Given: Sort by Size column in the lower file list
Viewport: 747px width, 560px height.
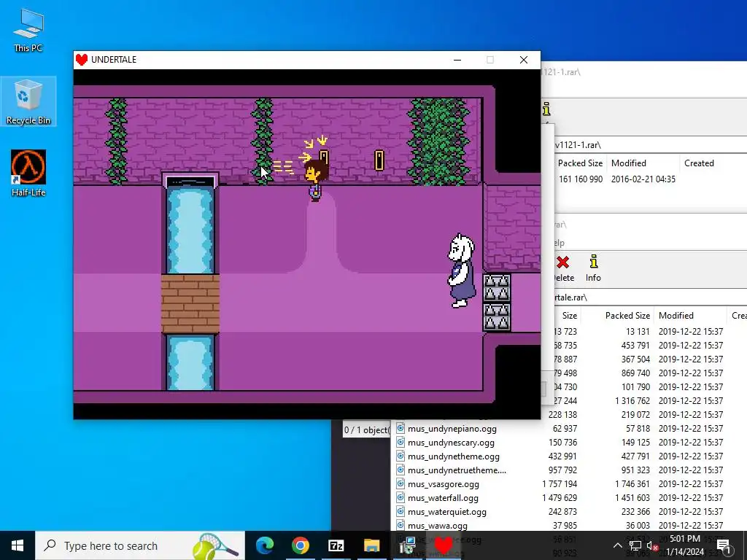Looking at the screenshot, I should click(x=569, y=315).
